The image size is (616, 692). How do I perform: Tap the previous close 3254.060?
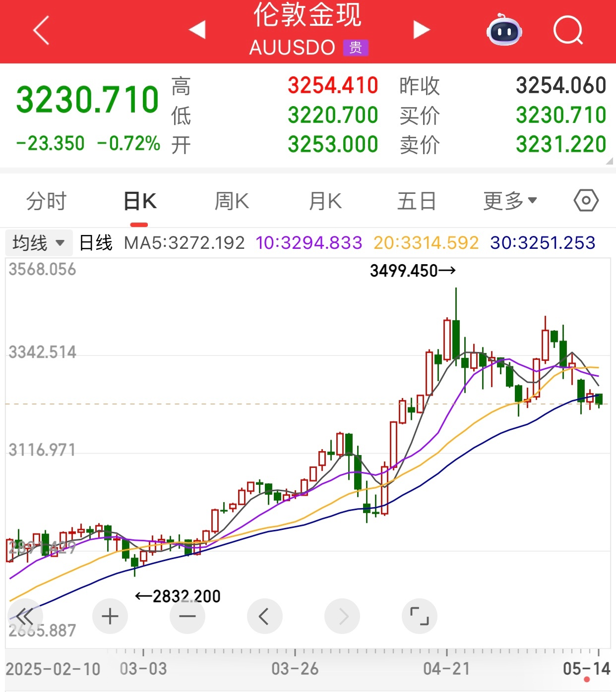click(x=561, y=85)
